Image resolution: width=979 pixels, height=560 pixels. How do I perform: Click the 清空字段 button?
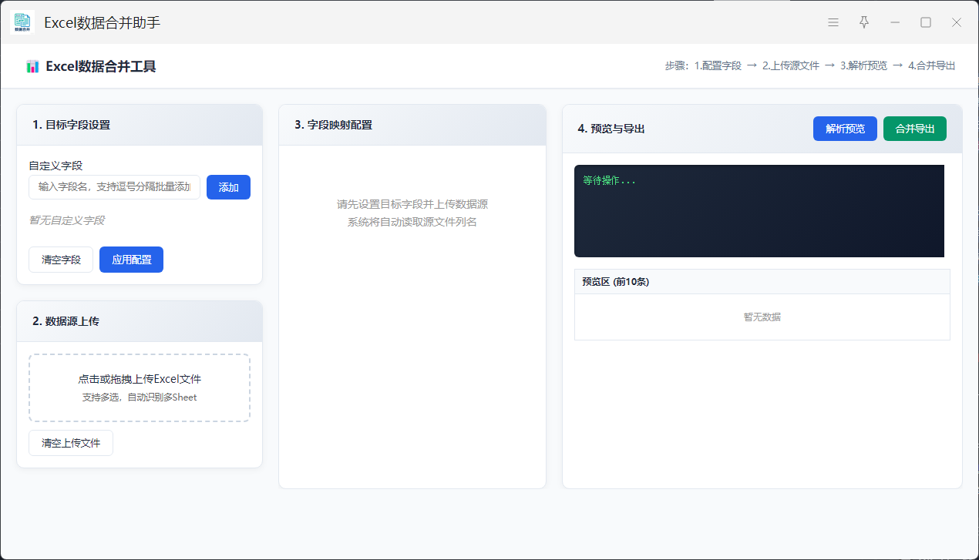pos(61,260)
